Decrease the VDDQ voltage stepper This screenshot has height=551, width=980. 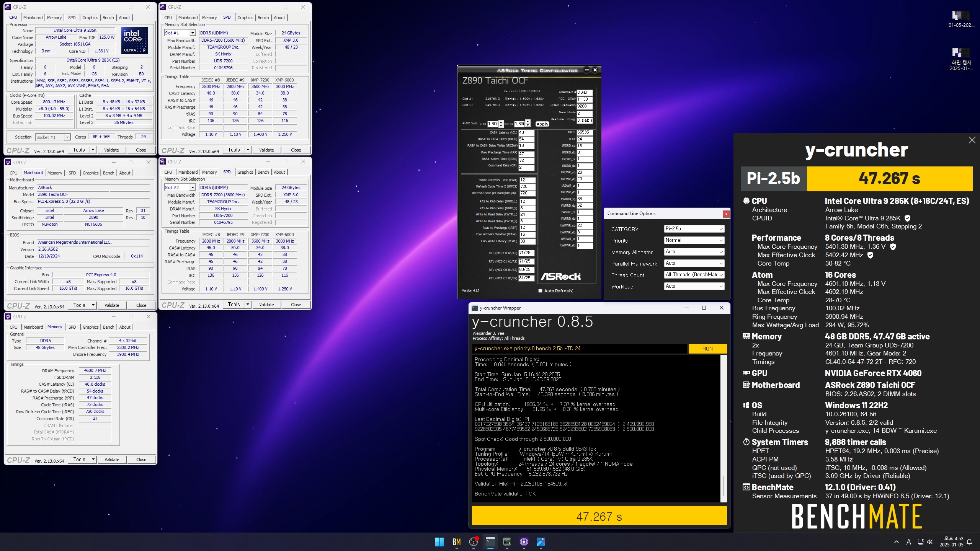(x=528, y=126)
